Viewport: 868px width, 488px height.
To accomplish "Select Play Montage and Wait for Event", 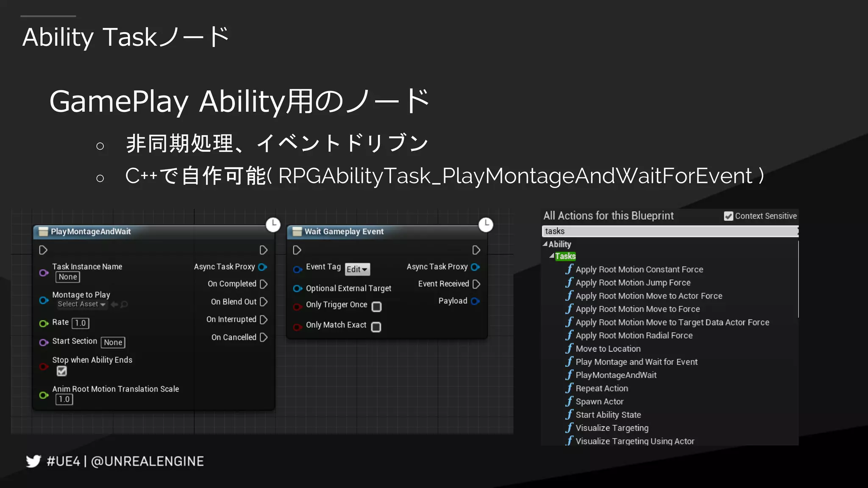I will pyautogui.click(x=636, y=362).
